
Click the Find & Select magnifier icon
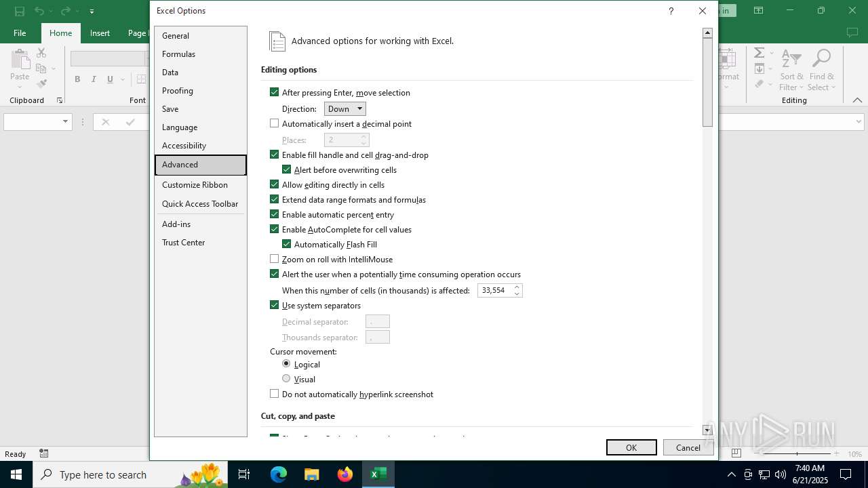[x=821, y=58]
